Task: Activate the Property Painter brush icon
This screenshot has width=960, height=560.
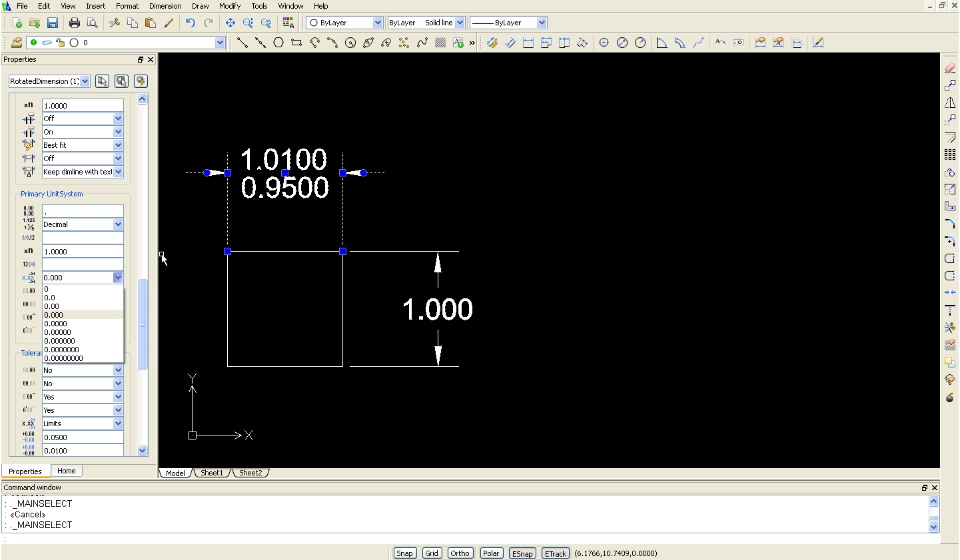Action: [168, 23]
